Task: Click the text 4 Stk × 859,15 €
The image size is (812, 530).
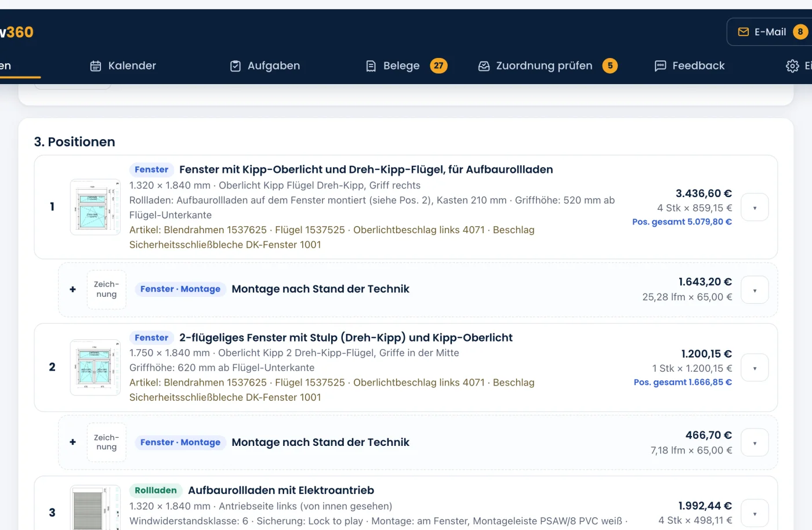Action: (x=694, y=208)
